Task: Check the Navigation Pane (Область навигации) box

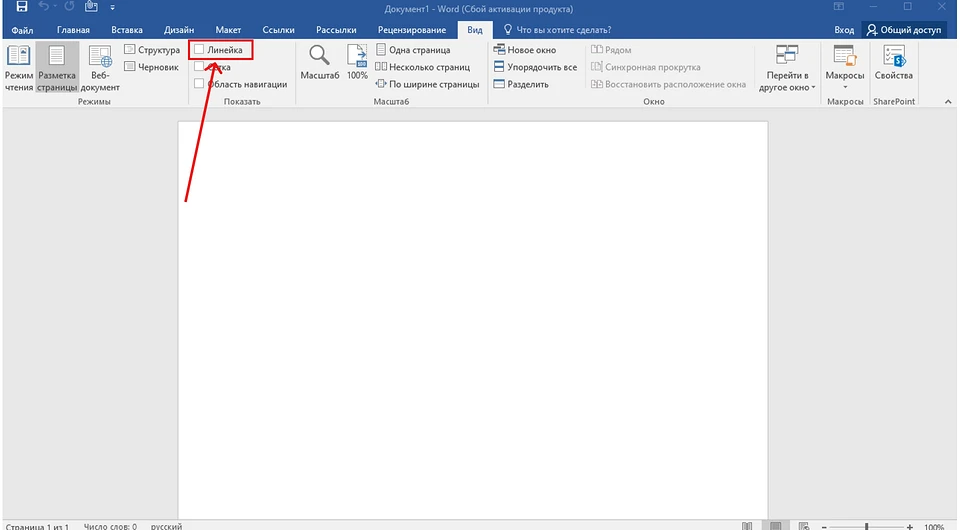Action: tap(200, 84)
